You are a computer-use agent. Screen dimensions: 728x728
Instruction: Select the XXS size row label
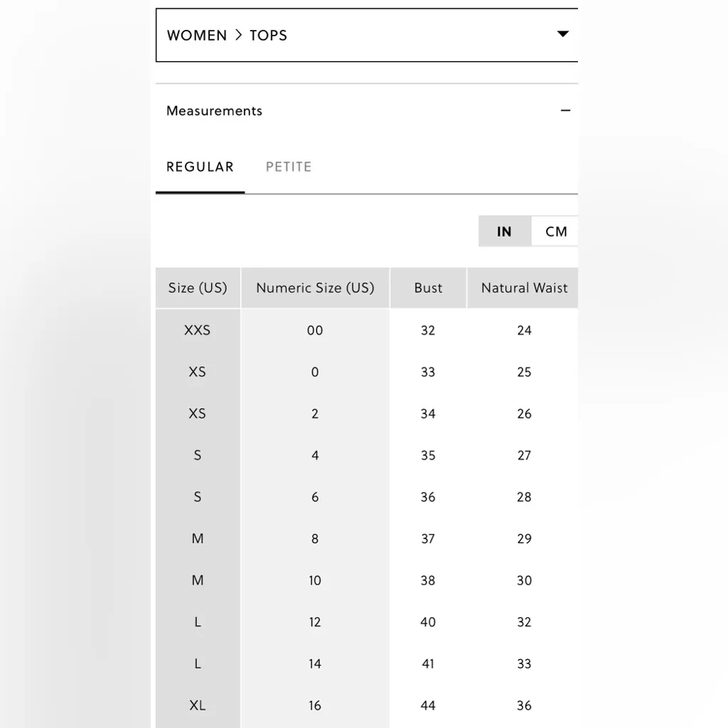coord(198,330)
